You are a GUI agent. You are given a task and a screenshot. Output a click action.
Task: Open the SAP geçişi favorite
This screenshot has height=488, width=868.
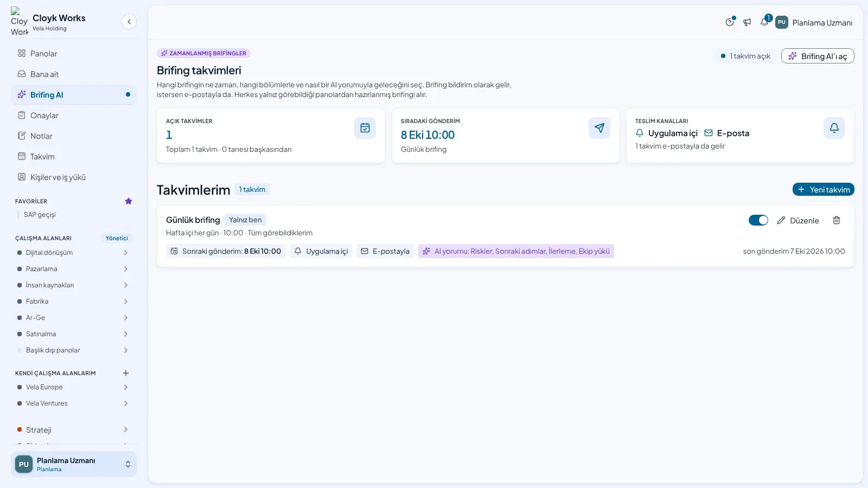pos(40,215)
